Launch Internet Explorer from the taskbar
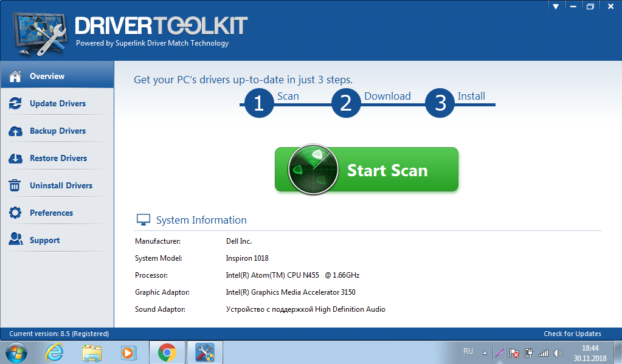622x364 pixels. 54,352
